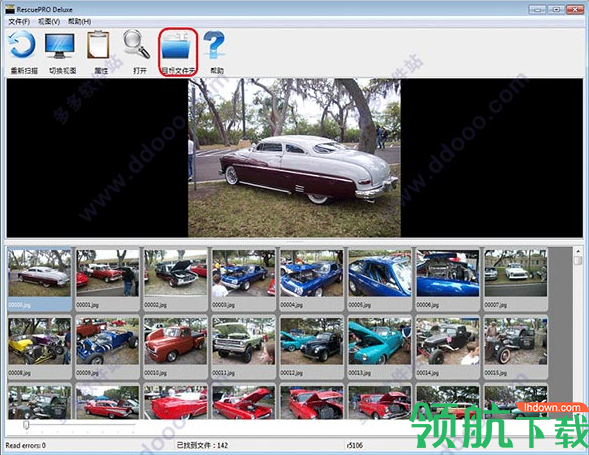Select thumbnail 00006.jpg
Screen dimensions: 589x455
pos(448,279)
